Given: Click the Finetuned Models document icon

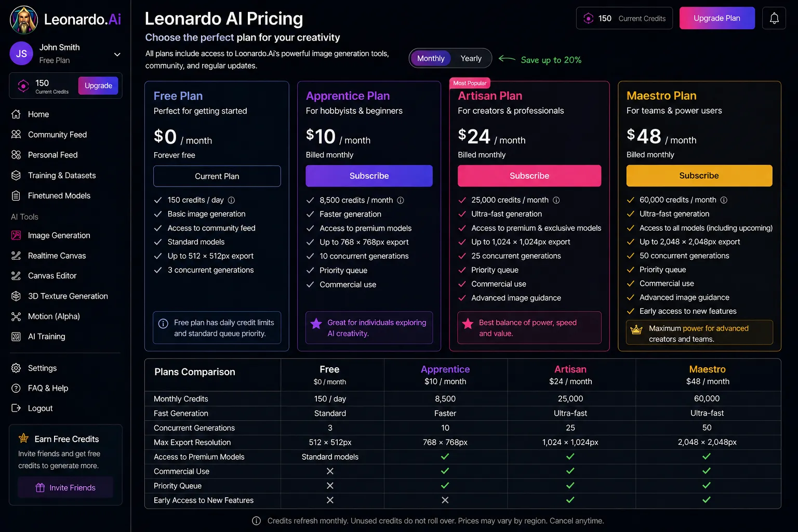Looking at the screenshot, I should 16,195.
